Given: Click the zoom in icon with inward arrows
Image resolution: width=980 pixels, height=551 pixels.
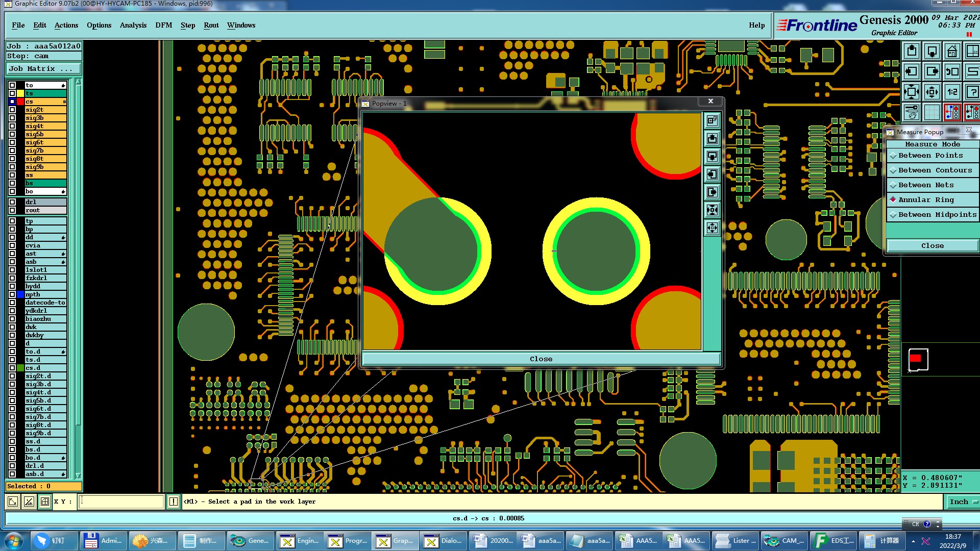Looking at the screenshot, I should click(912, 92).
